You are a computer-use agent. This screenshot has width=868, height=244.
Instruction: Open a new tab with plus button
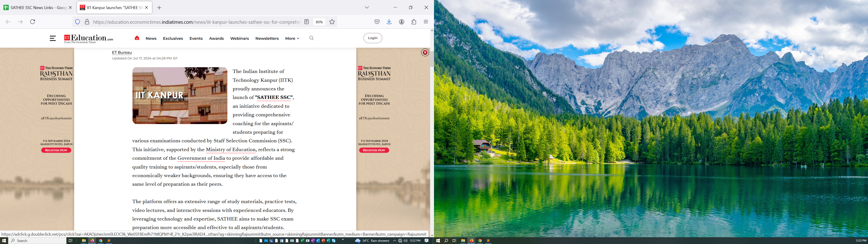(159, 8)
